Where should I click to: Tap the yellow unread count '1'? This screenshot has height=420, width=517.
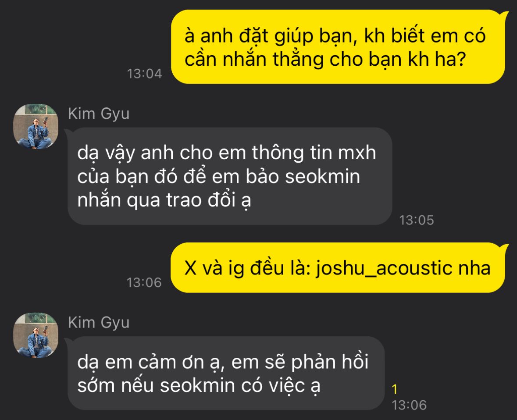[395, 390]
